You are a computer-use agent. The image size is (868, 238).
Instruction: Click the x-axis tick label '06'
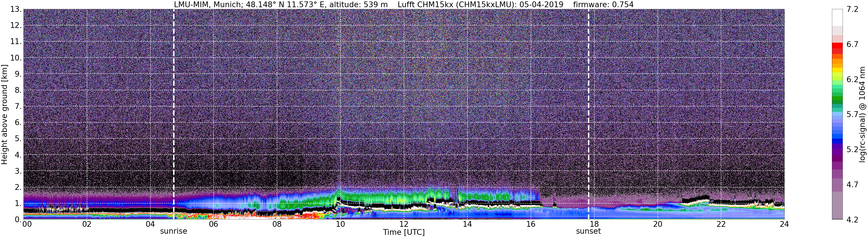214,224
